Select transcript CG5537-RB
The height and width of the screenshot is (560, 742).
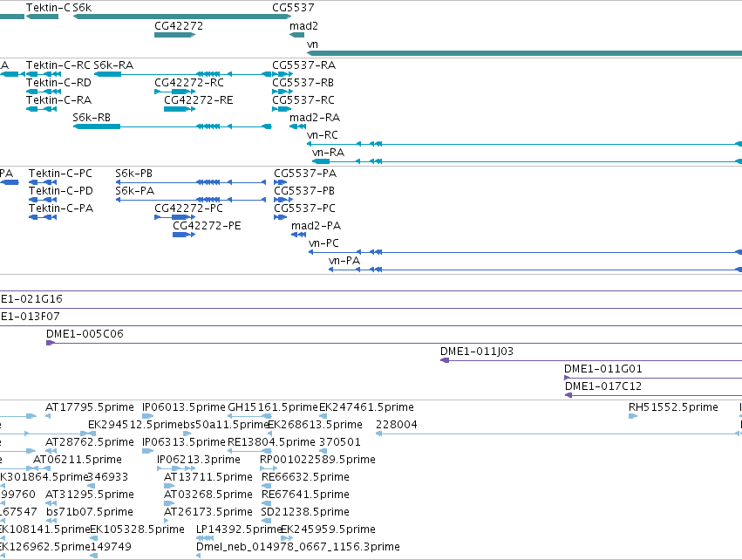(x=283, y=92)
